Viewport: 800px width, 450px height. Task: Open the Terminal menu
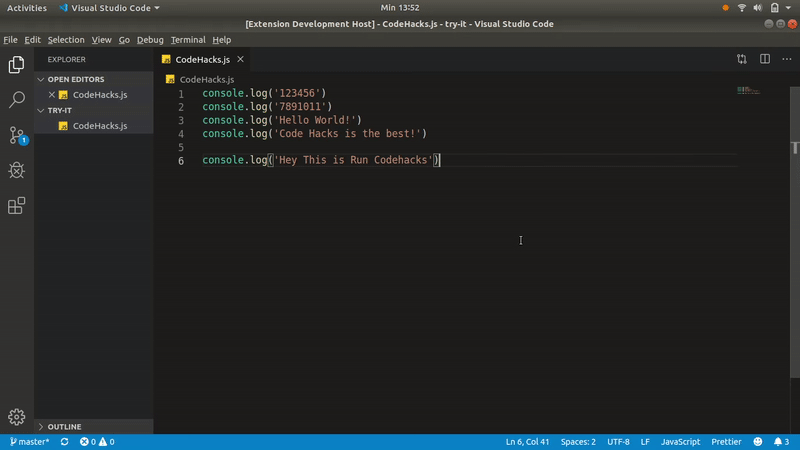click(x=188, y=40)
